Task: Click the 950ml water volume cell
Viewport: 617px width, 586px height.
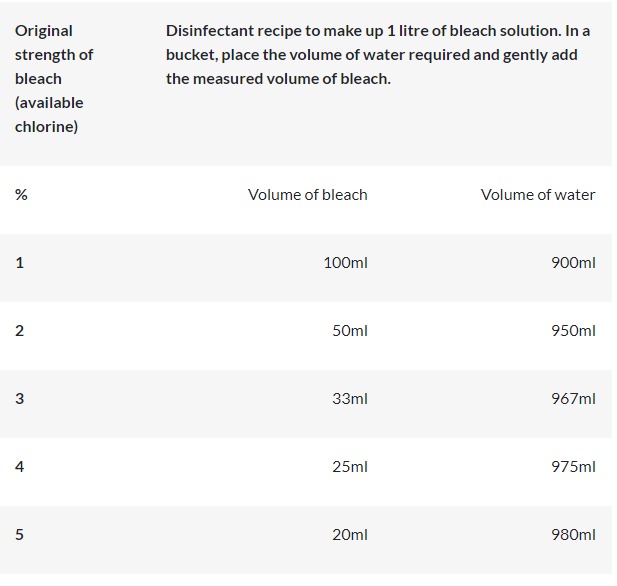Action: tap(573, 331)
